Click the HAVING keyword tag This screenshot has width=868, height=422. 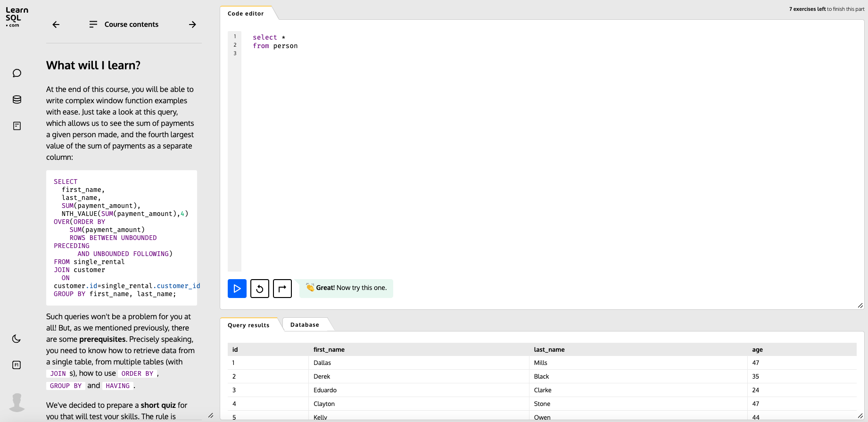117,386
